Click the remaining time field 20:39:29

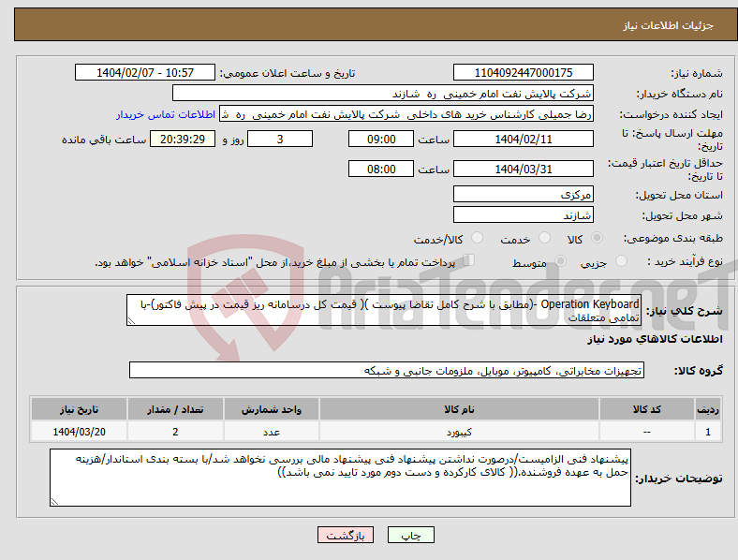pos(183,140)
